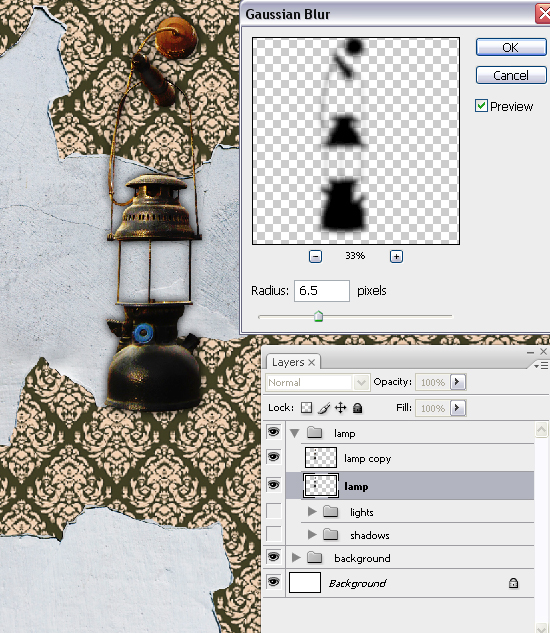550x633 pixels.
Task: Hide the lamp copy layer
Action: 273,457
